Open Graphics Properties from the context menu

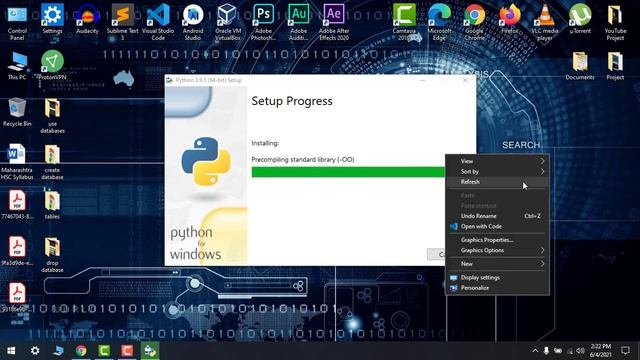click(497, 240)
